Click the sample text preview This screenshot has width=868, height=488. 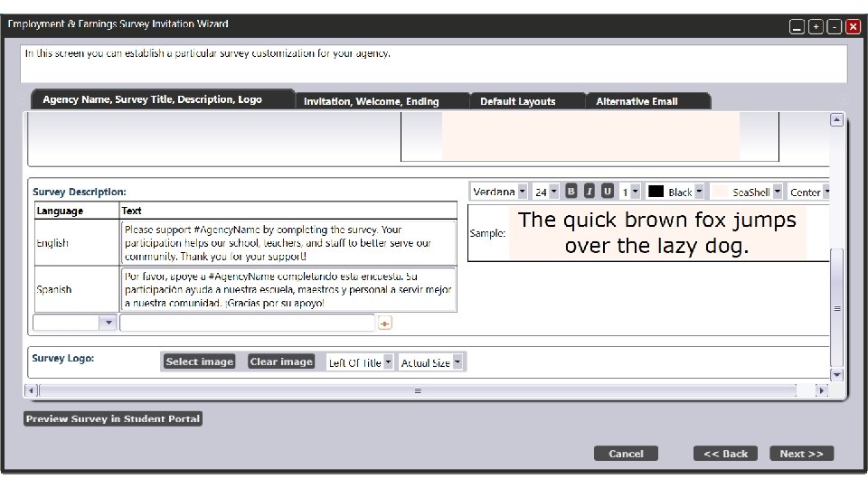(657, 233)
